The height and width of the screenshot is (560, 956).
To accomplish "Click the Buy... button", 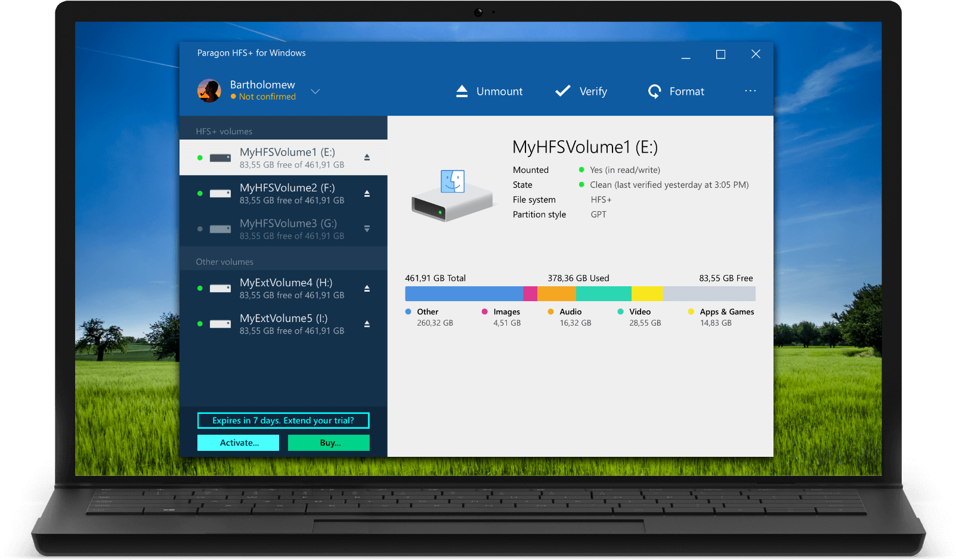I will 329,443.
